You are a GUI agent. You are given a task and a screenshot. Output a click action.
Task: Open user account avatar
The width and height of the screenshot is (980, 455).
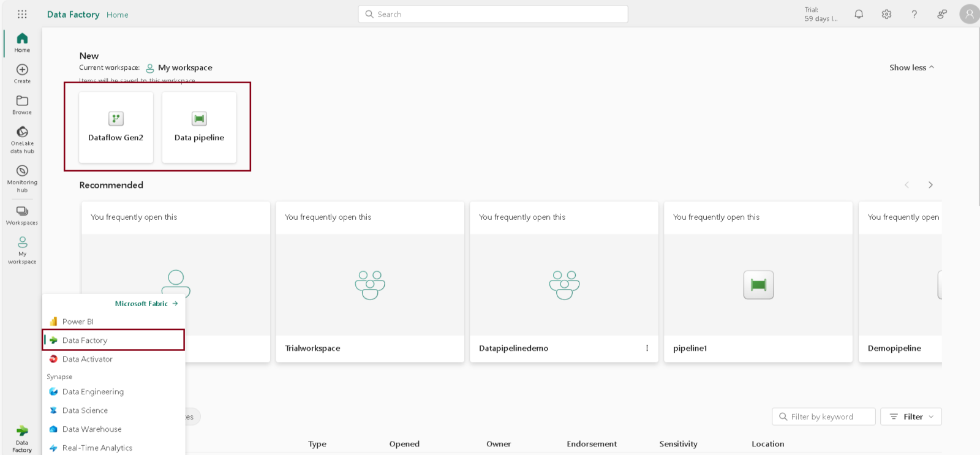tap(970, 14)
